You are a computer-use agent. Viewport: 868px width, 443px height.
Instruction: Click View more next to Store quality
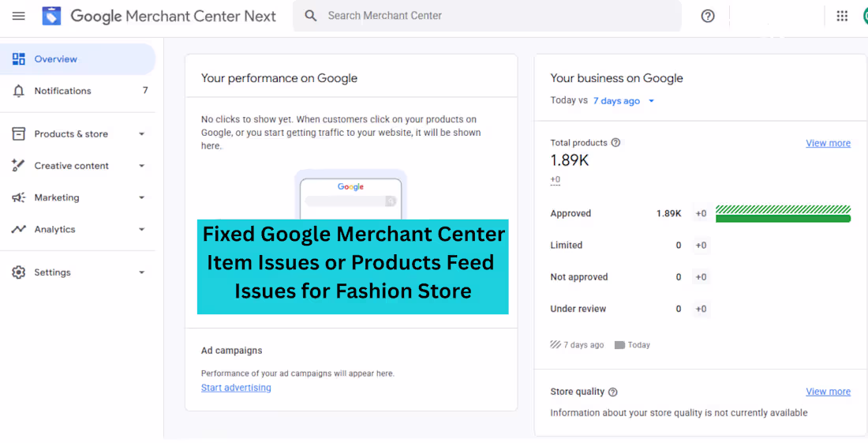pyautogui.click(x=828, y=392)
